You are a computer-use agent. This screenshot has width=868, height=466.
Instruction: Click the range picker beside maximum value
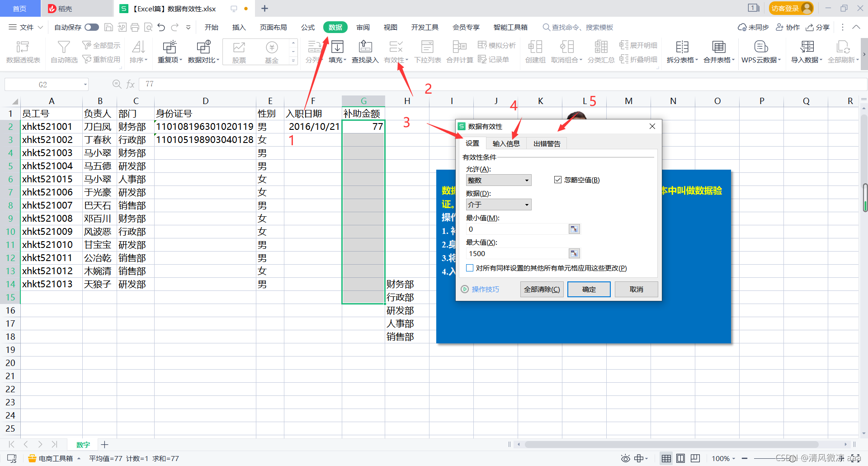[x=574, y=253]
